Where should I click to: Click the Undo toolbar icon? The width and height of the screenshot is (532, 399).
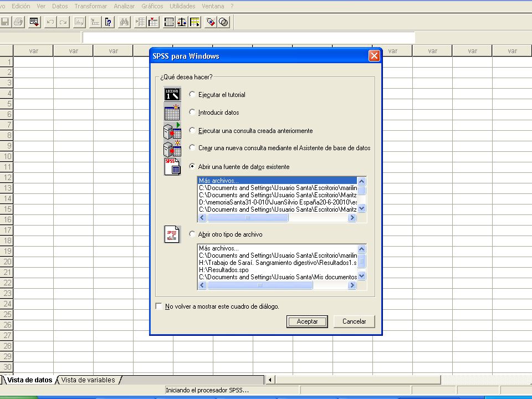50,22
